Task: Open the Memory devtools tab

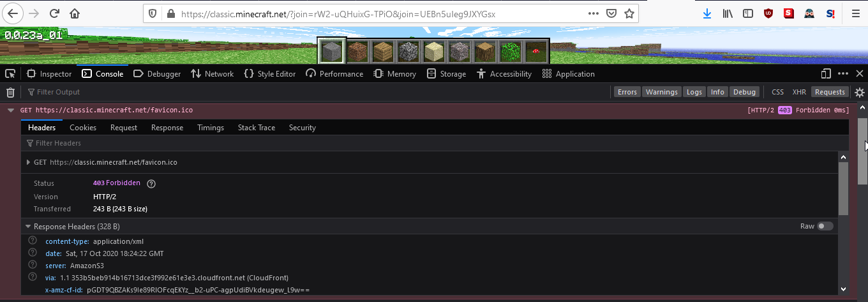Action: (395, 74)
